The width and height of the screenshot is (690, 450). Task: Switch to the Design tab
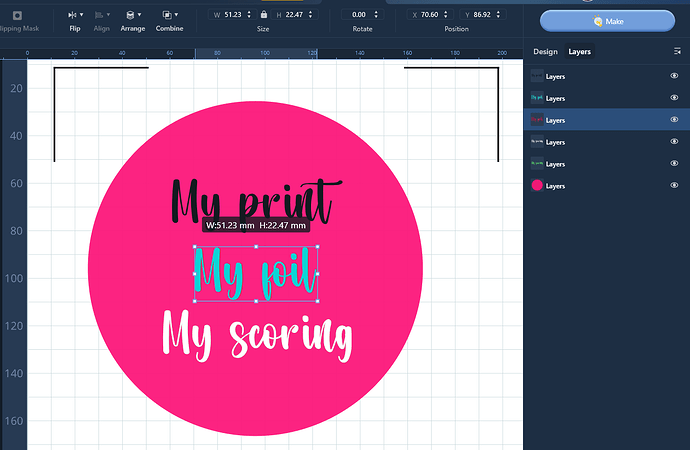[x=545, y=51]
